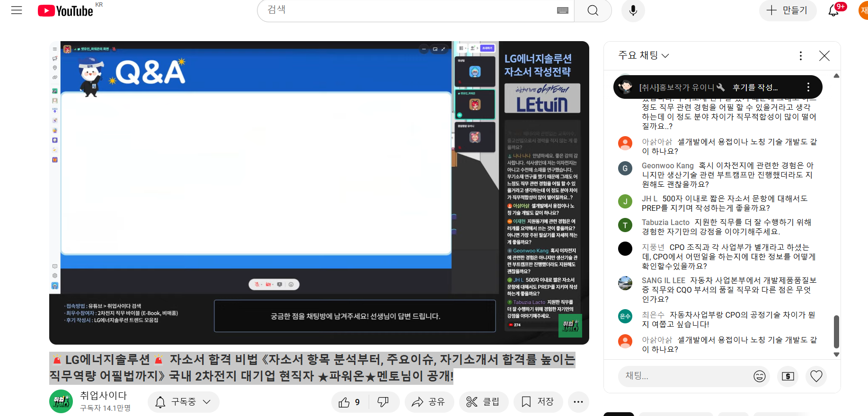Open the on-screen keyboard in search bar
The image size is (868, 416).
(562, 10)
